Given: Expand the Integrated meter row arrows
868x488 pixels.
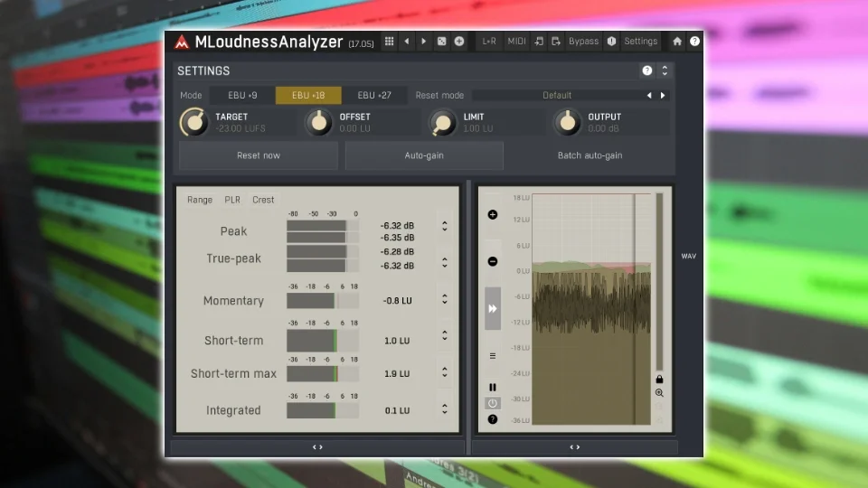Looking at the screenshot, I should pos(445,408).
